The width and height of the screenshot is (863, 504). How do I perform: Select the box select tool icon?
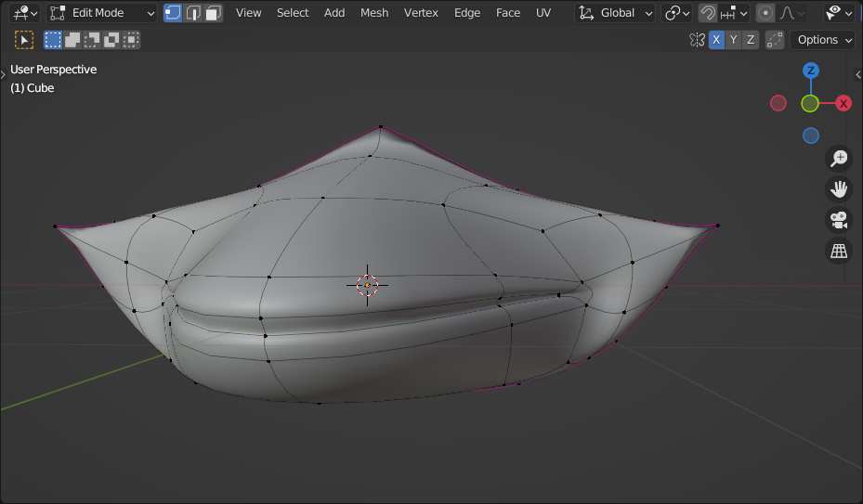(23, 40)
